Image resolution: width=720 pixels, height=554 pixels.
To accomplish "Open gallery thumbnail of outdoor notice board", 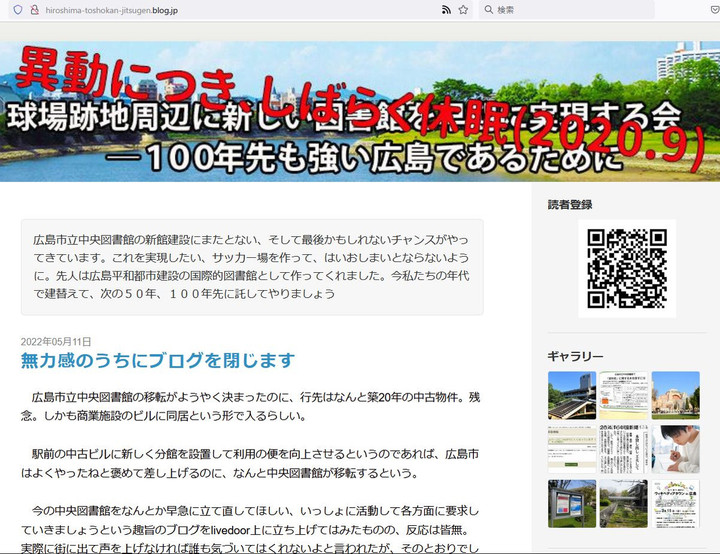I will click(571, 503).
